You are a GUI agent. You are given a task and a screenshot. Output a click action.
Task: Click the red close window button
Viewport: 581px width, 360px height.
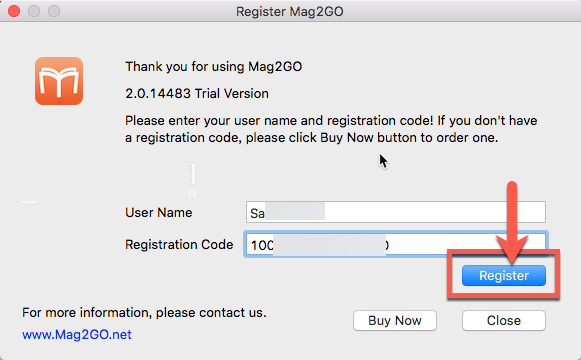[14, 11]
